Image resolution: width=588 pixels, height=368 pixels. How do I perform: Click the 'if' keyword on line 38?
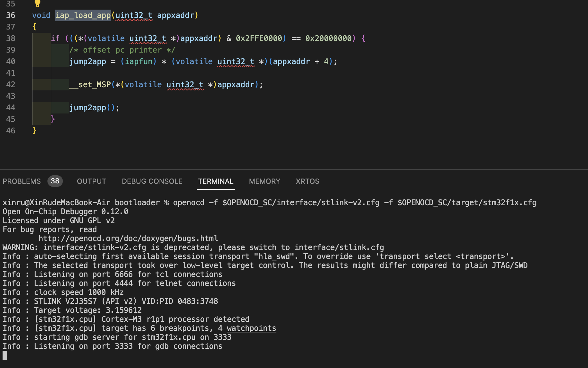pos(55,38)
